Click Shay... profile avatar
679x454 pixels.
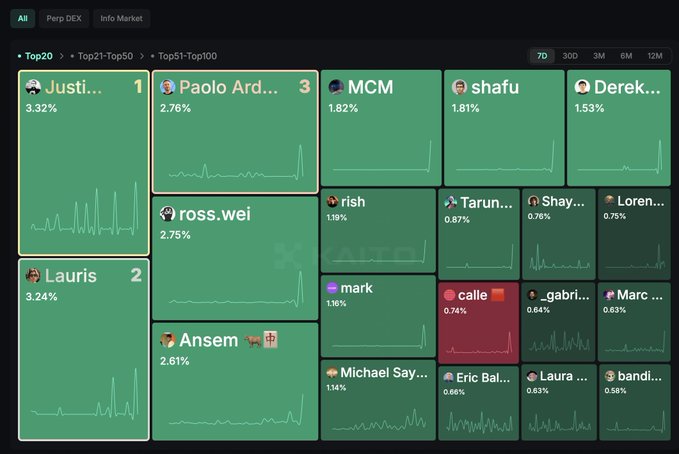click(534, 201)
